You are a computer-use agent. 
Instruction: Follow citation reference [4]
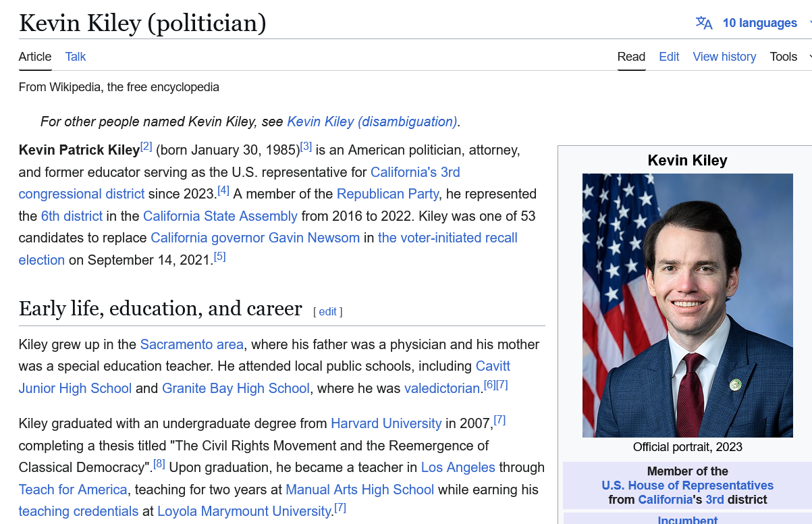[x=223, y=190]
